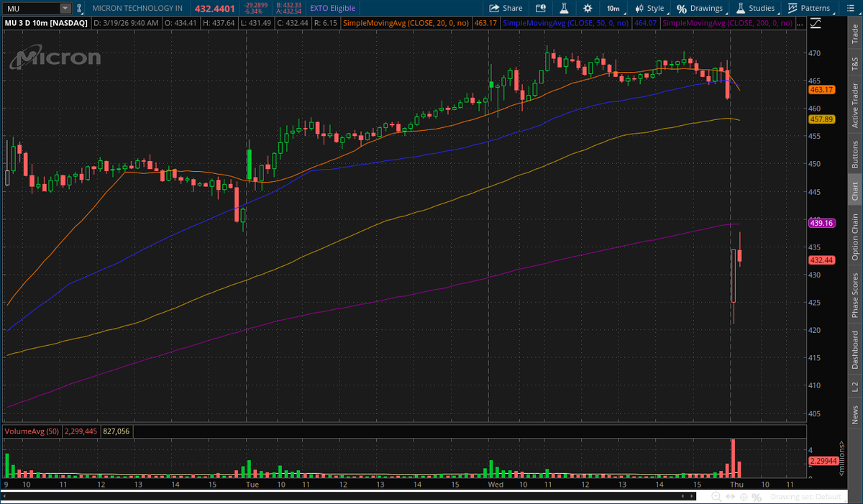Click the 439.16 purple price bubble on axis

click(x=821, y=224)
